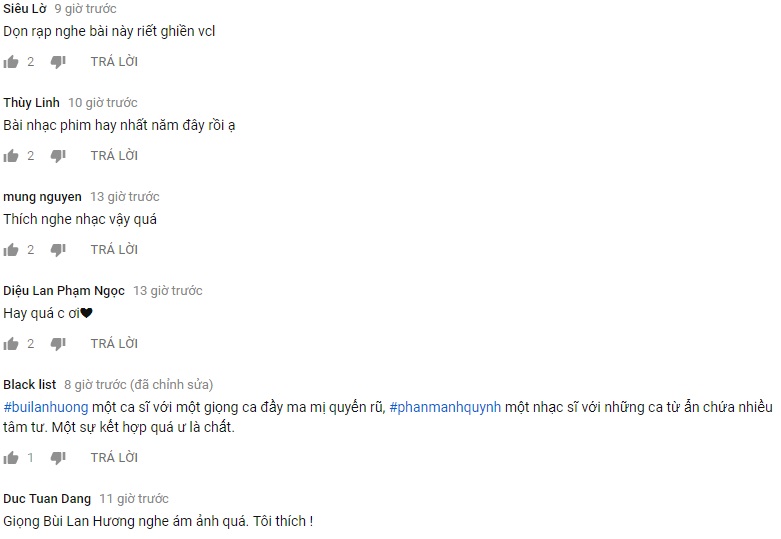Dislike Black list's comment
Screen dimensions: 781x539
[x=58, y=458]
